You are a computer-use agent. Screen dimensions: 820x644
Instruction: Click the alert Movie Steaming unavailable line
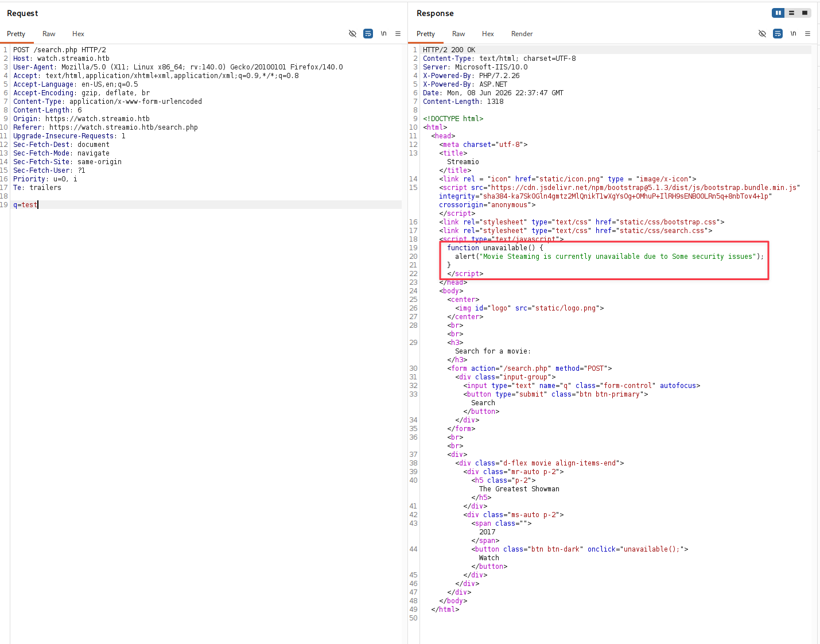click(x=609, y=257)
